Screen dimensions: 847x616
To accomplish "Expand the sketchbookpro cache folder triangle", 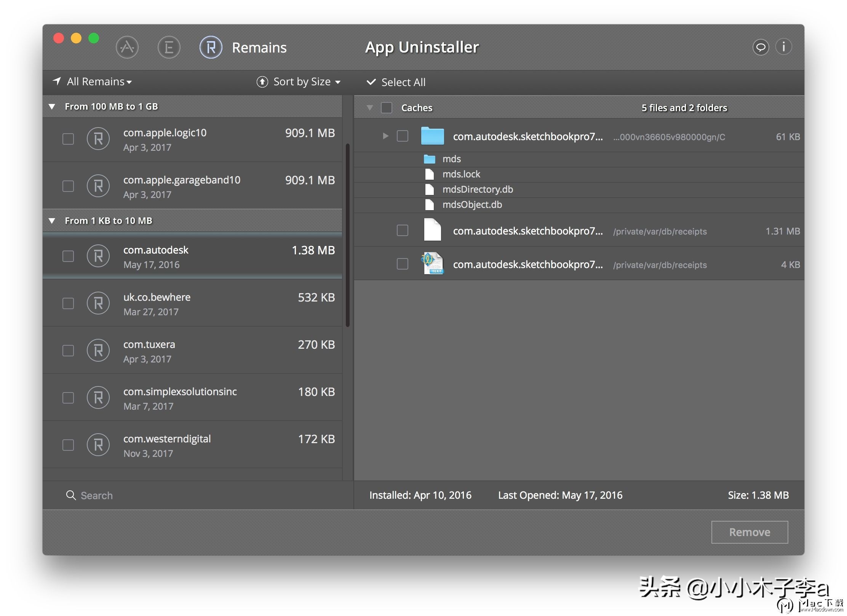I will click(385, 136).
